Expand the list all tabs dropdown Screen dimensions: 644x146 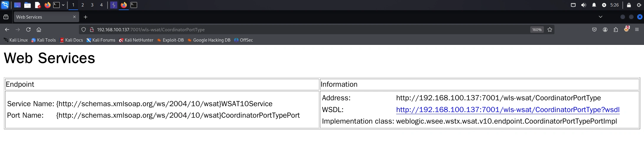point(600,17)
